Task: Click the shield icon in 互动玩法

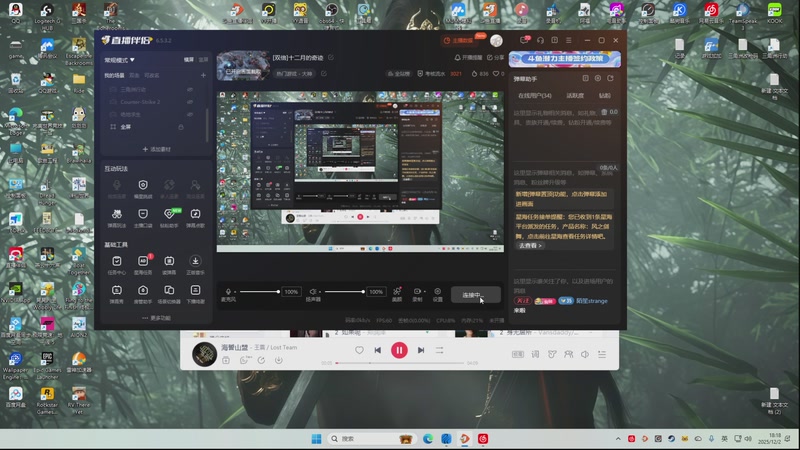Action: (143, 185)
